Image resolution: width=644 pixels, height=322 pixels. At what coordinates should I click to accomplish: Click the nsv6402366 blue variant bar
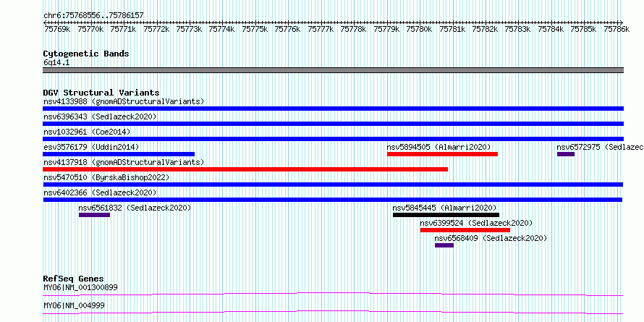[333, 200]
